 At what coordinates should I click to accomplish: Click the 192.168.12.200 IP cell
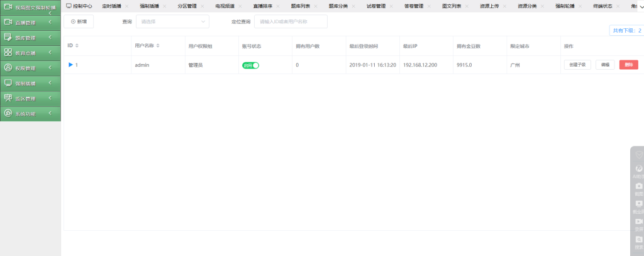(x=420, y=65)
